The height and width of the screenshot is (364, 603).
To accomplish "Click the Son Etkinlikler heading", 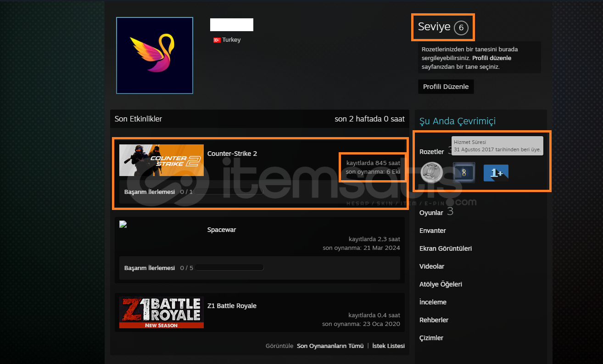I will [138, 119].
